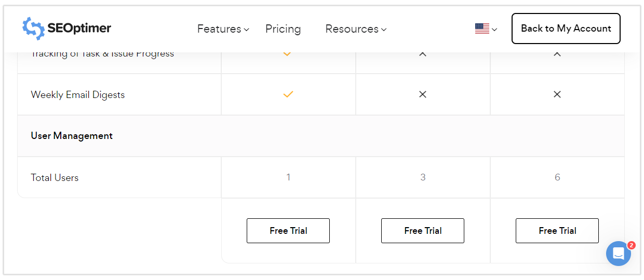Viewport: 644px width, 280px height.
Task: Open the chat messenger bubble icon
Action: [618, 254]
